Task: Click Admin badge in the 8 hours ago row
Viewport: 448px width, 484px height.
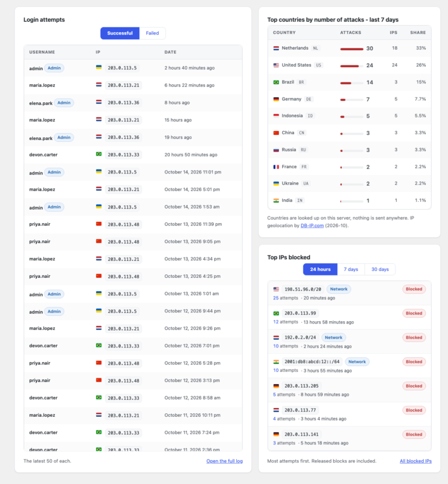Action: (x=64, y=103)
